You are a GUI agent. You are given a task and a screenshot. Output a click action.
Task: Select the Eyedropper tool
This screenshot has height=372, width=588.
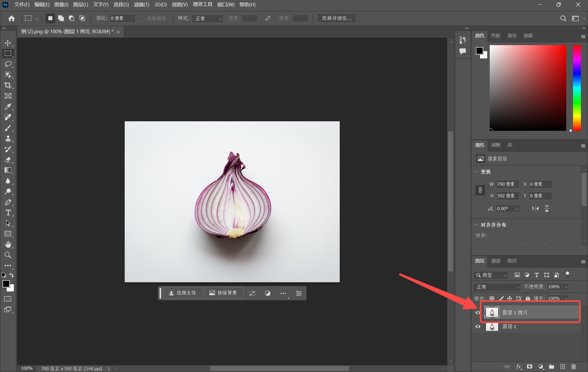8,107
